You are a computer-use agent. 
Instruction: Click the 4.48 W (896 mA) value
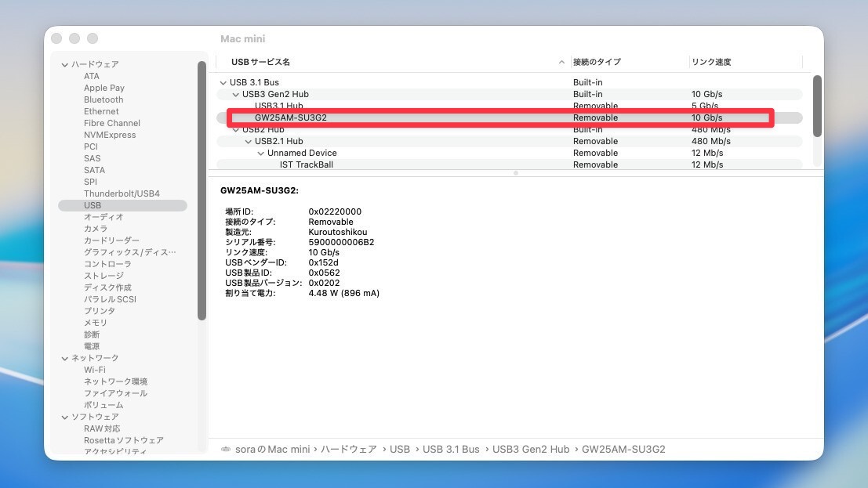(x=343, y=293)
